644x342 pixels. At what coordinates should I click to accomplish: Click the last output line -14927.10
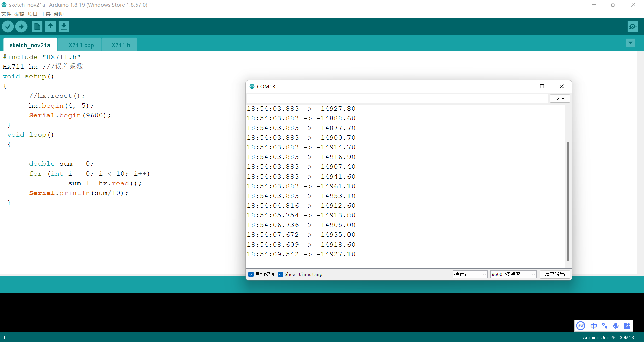301,254
